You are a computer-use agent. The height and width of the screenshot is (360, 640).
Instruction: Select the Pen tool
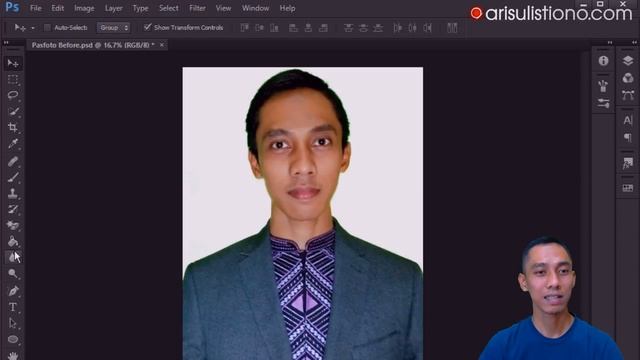[x=13, y=291]
